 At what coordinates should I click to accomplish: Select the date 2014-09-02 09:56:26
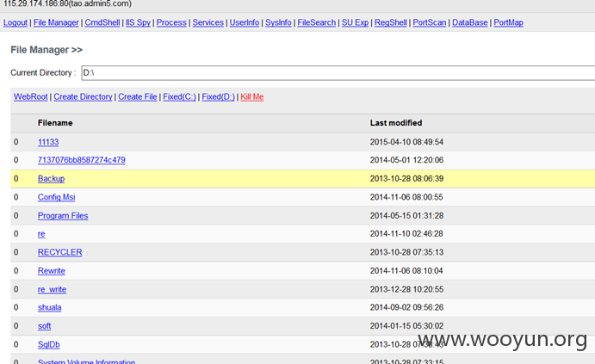406,307
